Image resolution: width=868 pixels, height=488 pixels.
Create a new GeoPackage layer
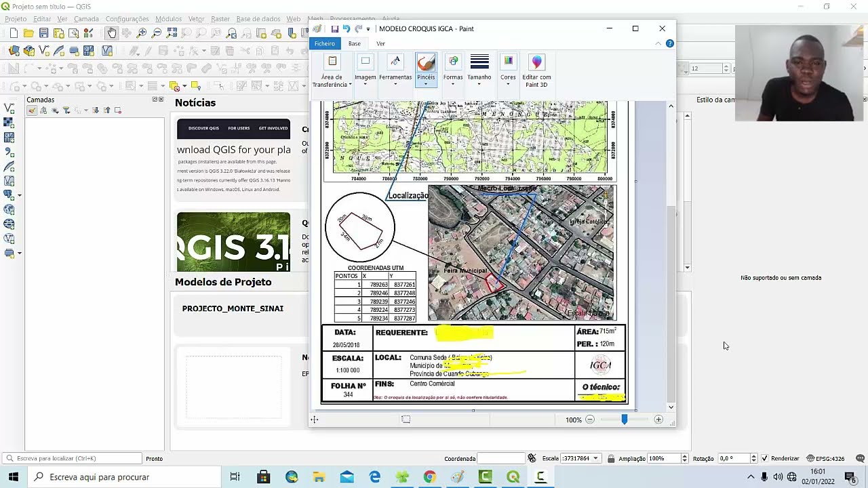coord(28,51)
